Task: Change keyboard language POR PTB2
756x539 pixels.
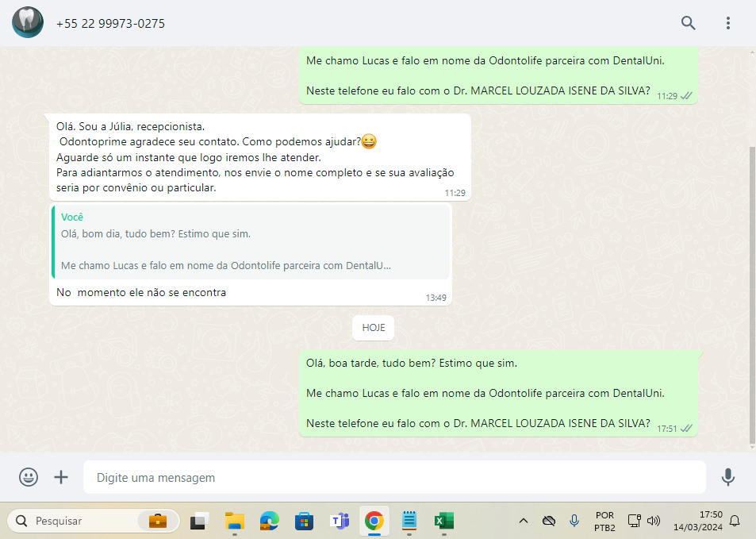Action: (604, 522)
